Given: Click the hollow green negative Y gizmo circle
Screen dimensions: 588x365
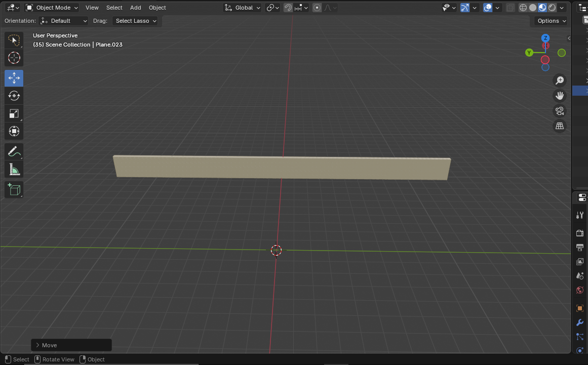Looking at the screenshot, I should point(561,53).
